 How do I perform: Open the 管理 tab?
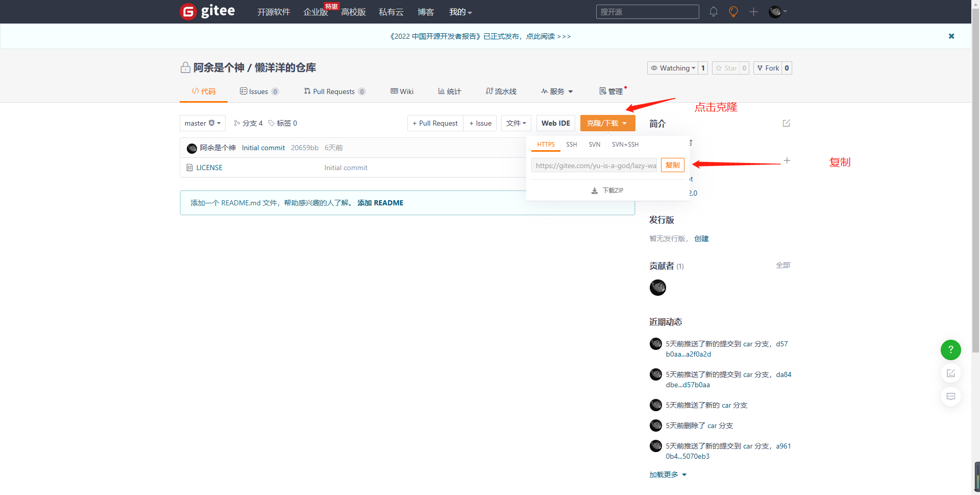(x=611, y=91)
